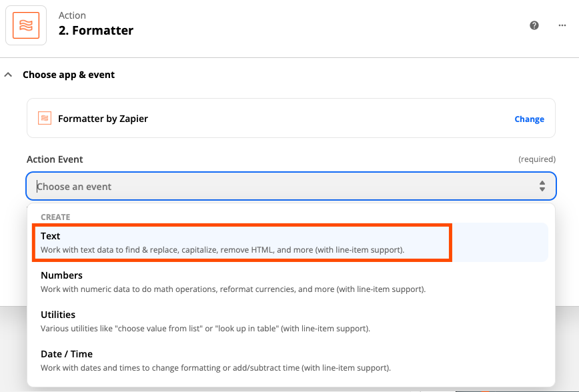Select the Numbers event option
Viewport: 579px width, 392px height.
tap(61, 275)
